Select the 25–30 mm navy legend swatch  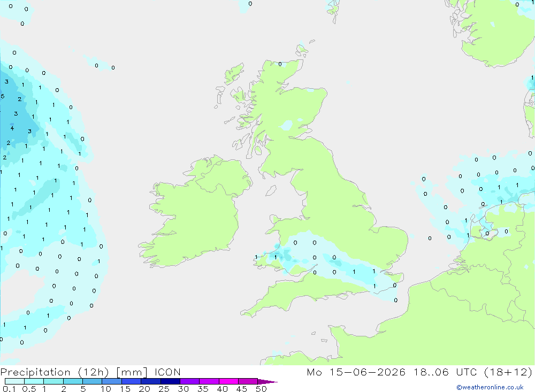[x=170, y=381]
